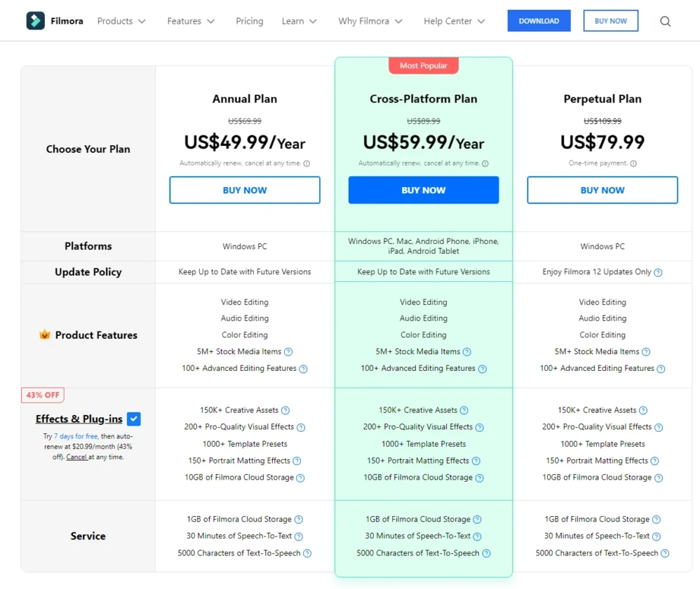Click info icon next to One-time payment
700x589 pixels.
(633, 163)
